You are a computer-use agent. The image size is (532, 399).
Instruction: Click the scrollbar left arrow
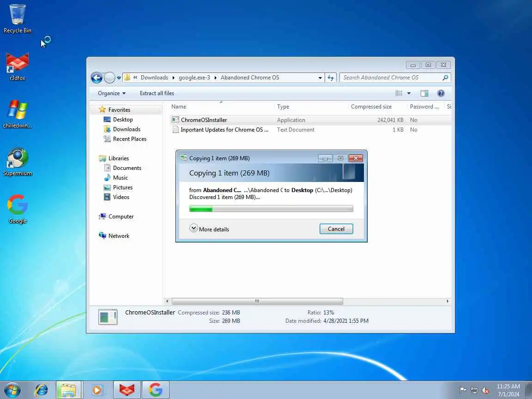click(167, 301)
